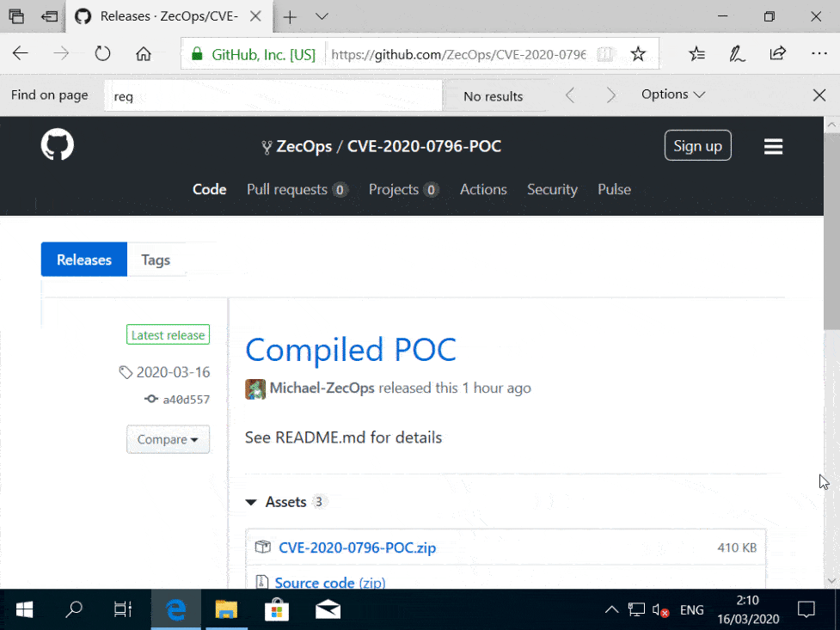Image resolution: width=840 pixels, height=630 pixels.
Task: Click the browser Back arrow
Action: (21, 53)
